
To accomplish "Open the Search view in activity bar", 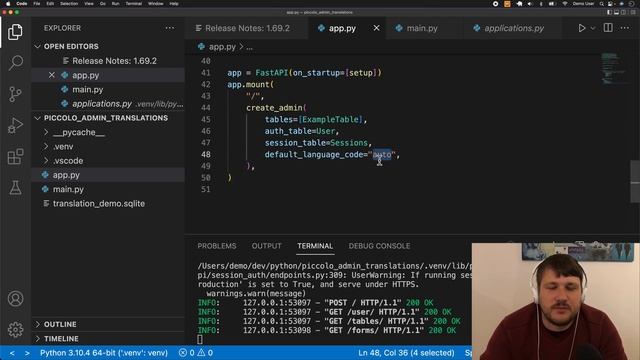I will [15, 63].
